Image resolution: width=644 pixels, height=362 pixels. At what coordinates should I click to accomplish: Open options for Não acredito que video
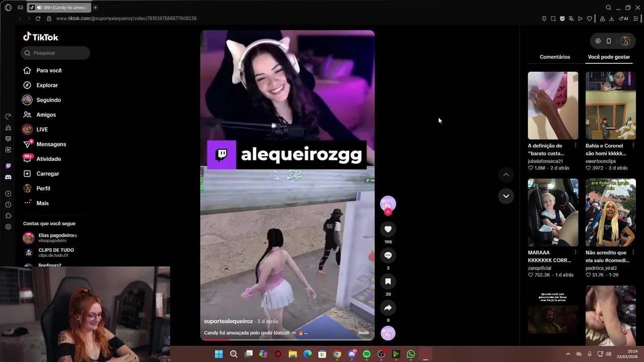click(633, 252)
